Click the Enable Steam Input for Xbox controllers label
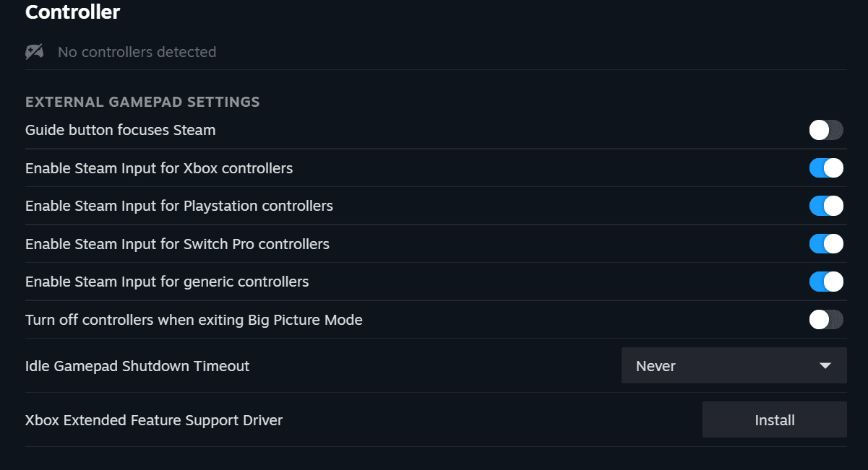Image resolution: width=868 pixels, height=470 pixels. (x=159, y=168)
